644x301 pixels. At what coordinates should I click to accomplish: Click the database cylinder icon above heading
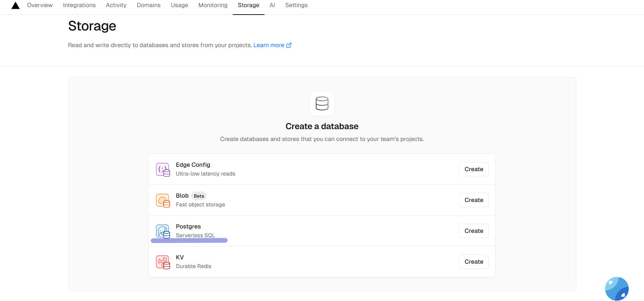pyautogui.click(x=322, y=103)
